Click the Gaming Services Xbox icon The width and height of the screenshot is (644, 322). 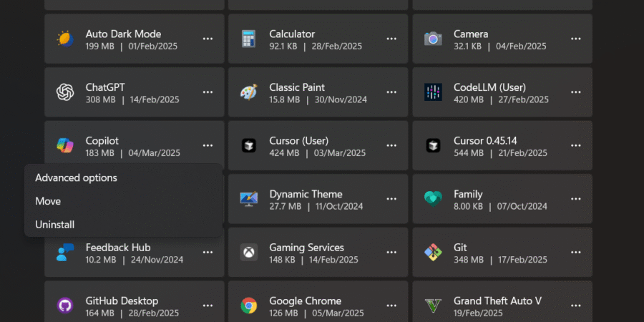coord(248,252)
